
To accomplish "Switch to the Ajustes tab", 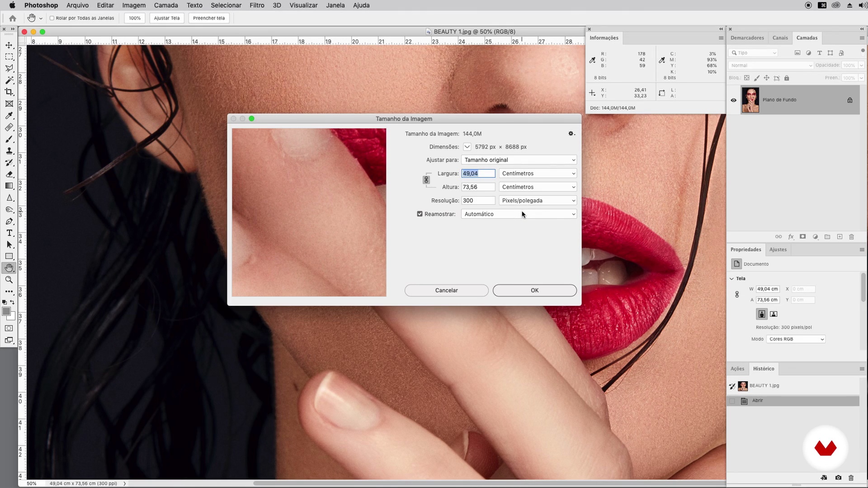I will (778, 250).
